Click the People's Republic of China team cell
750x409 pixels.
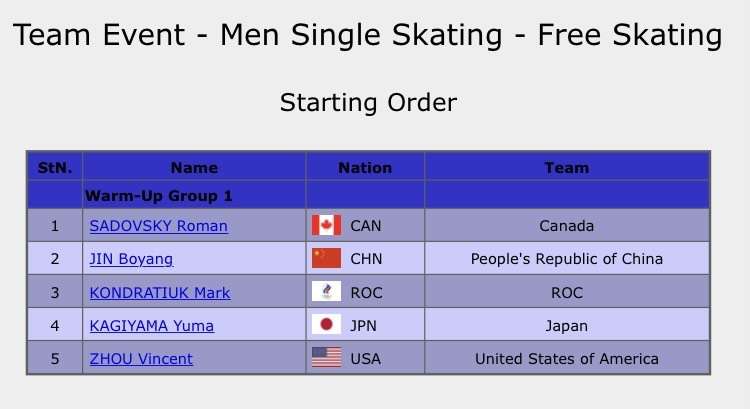567,259
